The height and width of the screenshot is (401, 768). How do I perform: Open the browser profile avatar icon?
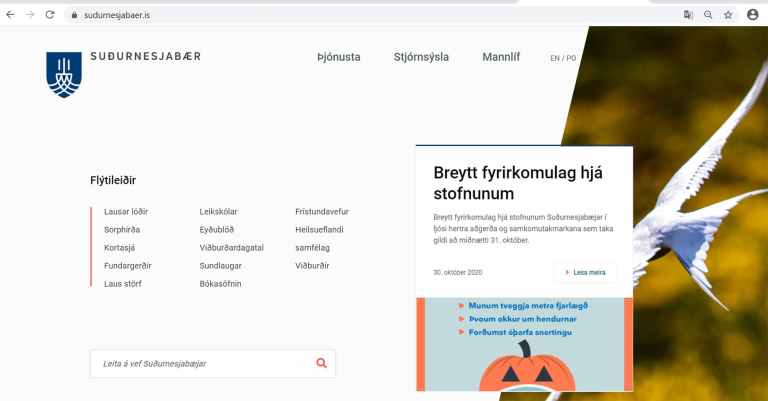[x=753, y=15]
